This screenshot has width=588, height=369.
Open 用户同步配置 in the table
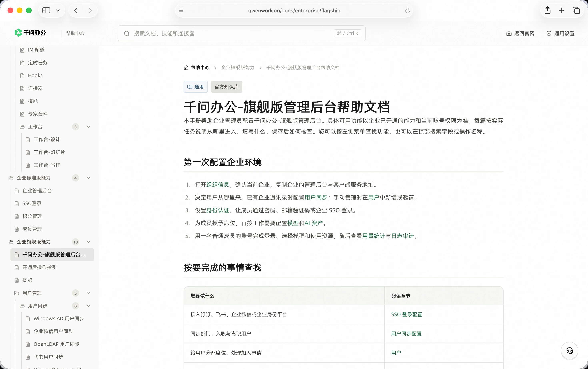(406, 334)
